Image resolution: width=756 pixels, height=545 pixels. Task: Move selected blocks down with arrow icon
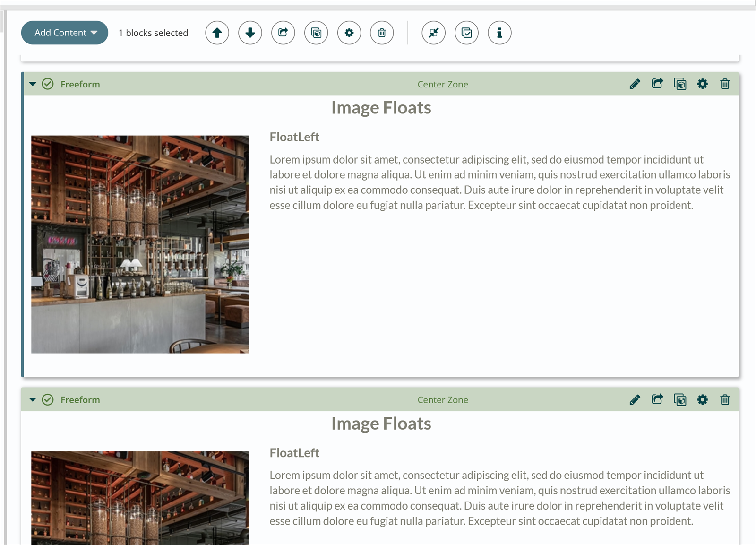[250, 33]
